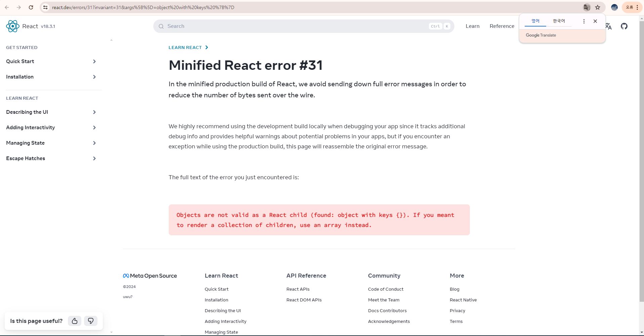Open footer Adding Interactivity link

coord(226,321)
